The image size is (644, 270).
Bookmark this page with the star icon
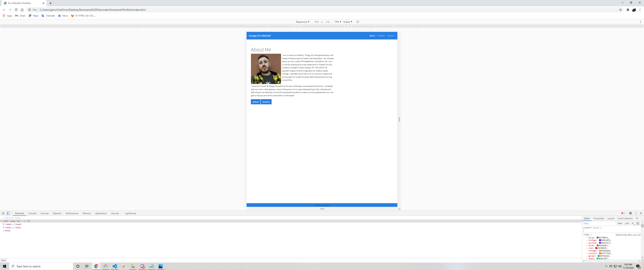620,10
